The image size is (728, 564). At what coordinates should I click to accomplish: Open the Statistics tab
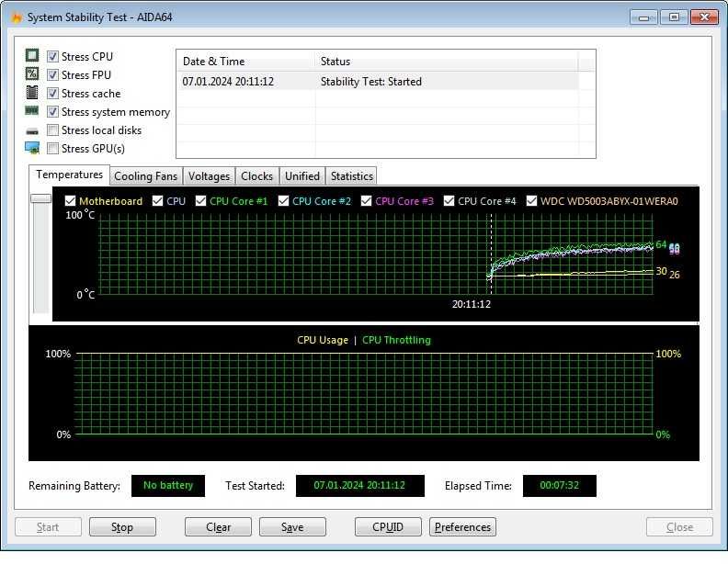pyautogui.click(x=351, y=176)
